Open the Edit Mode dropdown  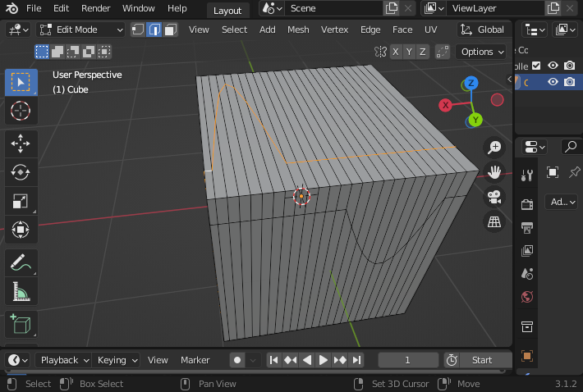(x=80, y=30)
